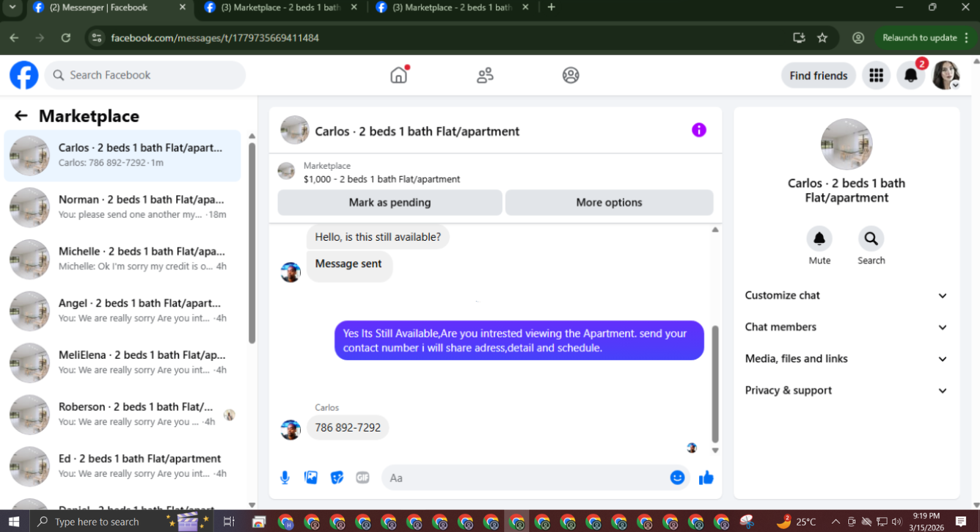Open a new Chrome tab
The height and width of the screenshot is (532, 980).
pyautogui.click(x=551, y=7)
